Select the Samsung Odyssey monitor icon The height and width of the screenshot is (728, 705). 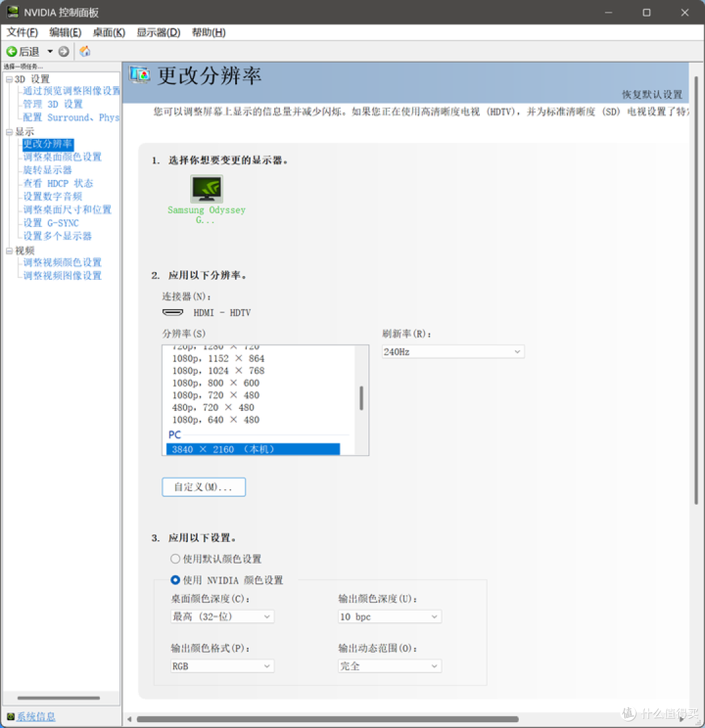[206, 189]
